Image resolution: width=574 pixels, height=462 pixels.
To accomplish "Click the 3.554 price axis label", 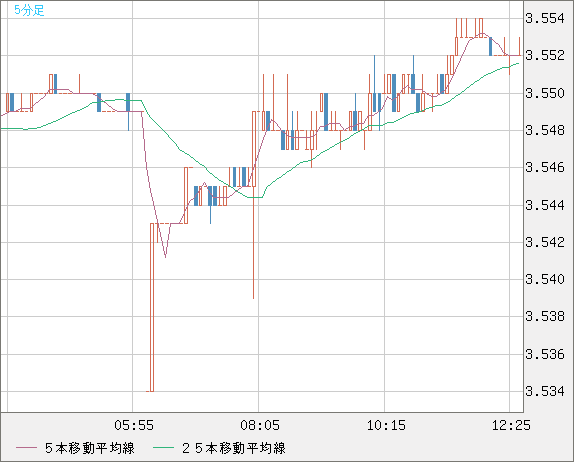I will coord(545,18).
